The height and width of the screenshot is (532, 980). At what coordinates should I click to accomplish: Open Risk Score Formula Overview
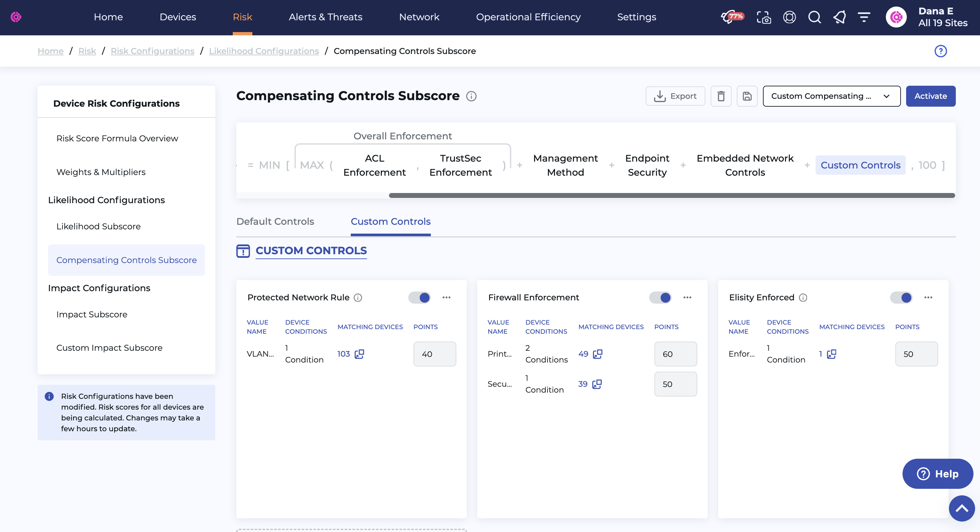pyautogui.click(x=117, y=138)
